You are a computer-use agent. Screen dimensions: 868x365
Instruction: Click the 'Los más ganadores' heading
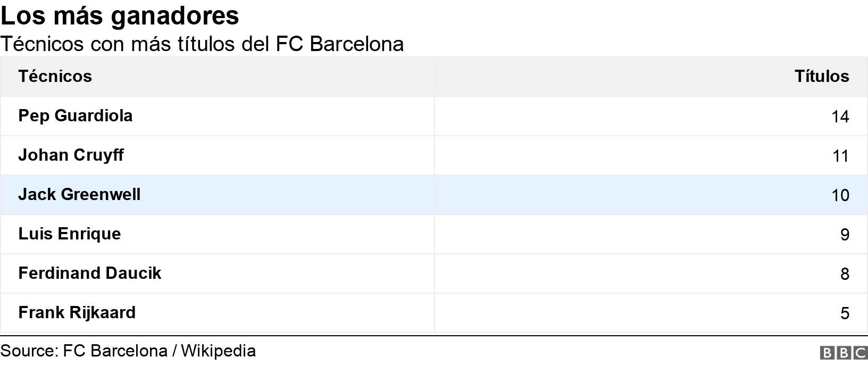pyautogui.click(x=120, y=16)
